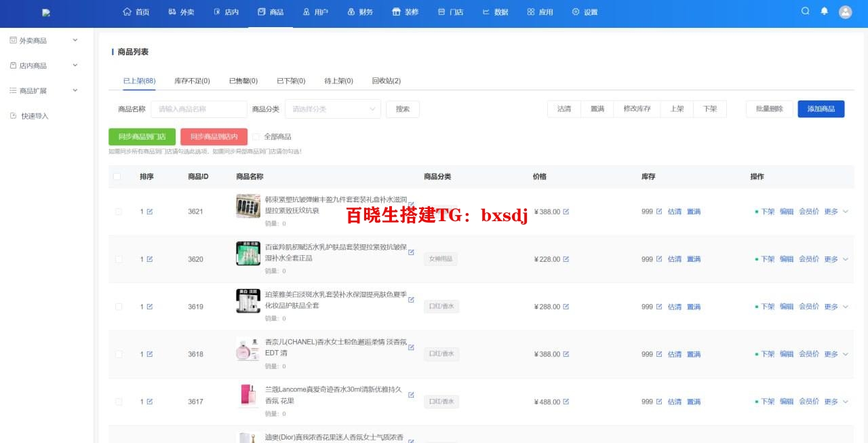Select checkbox for product 3617
This screenshot has width=868, height=443.
(x=119, y=402)
